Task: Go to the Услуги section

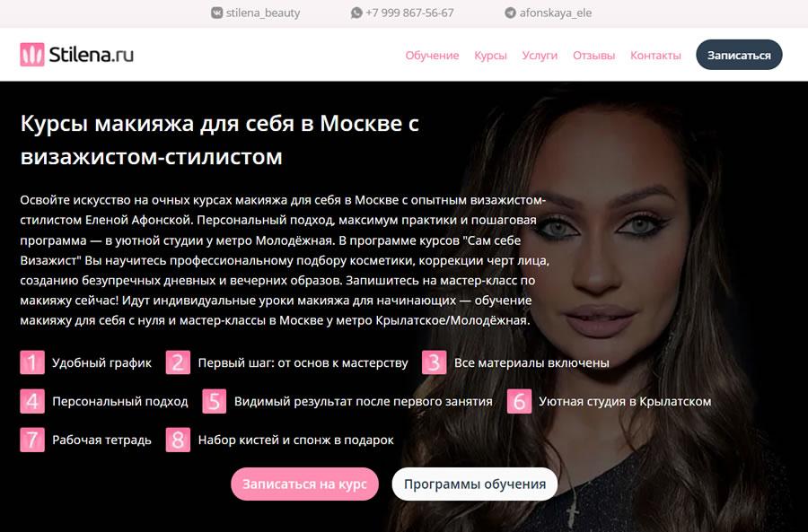Action: point(540,55)
